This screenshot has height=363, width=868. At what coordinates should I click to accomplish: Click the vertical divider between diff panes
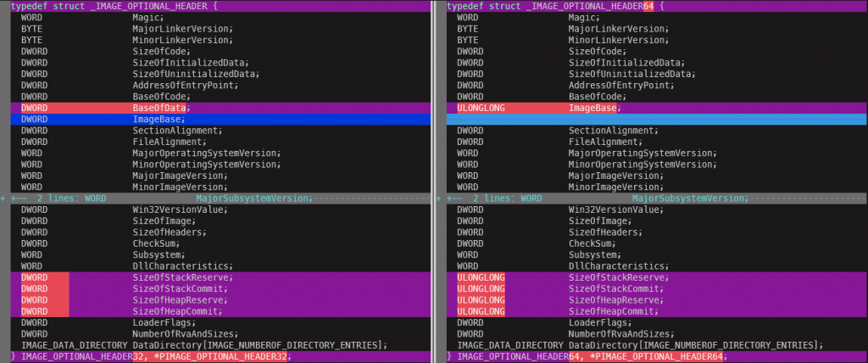click(433, 181)
